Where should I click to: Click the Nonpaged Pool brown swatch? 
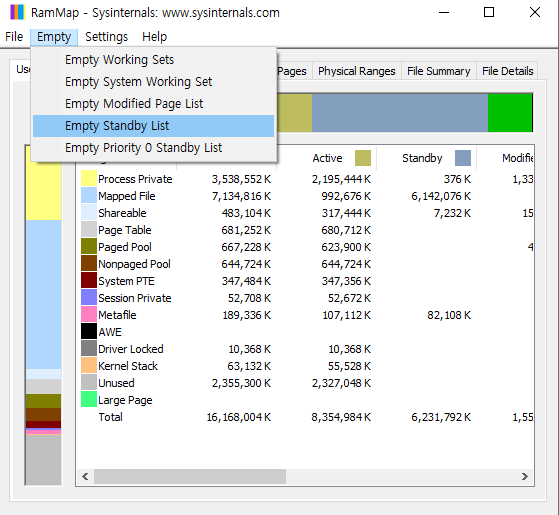pyautogui.click(x=89, y=263)
